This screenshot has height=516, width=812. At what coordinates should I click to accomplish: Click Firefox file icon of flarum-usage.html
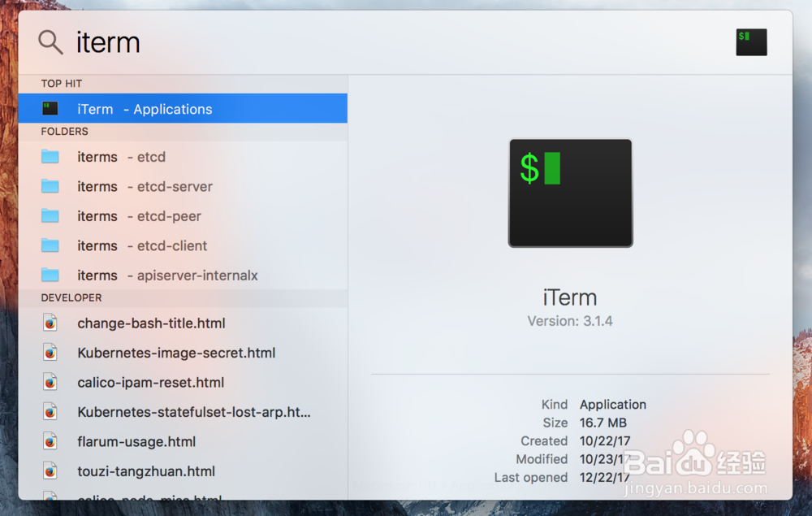pos(50,441)
